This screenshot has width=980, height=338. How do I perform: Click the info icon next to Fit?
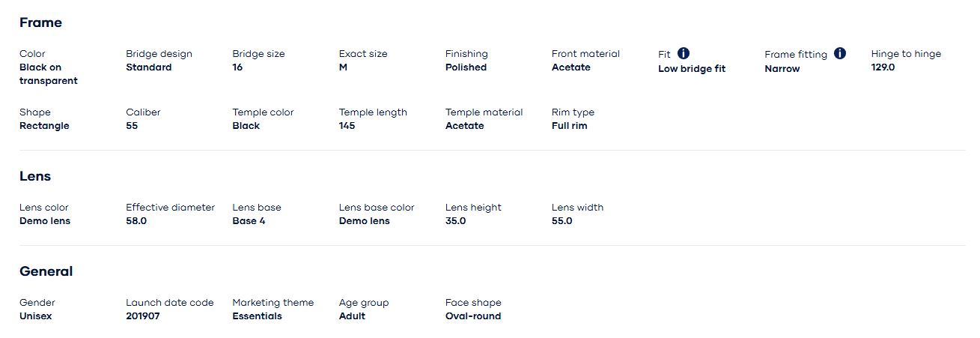tap(684, 53)
